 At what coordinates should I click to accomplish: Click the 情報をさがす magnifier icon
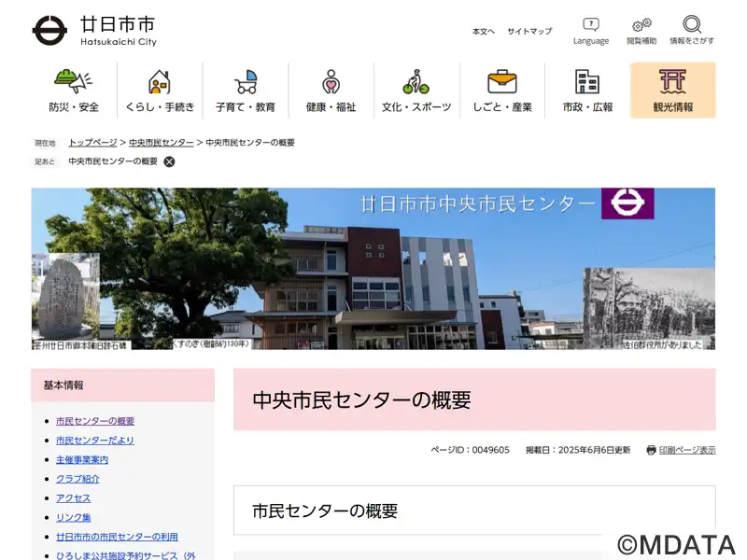point(692,24)
